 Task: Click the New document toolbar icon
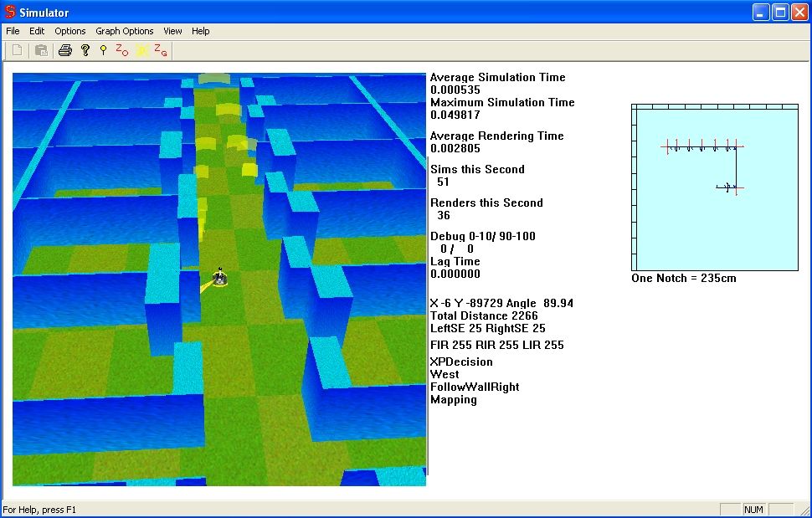click(x=17, y=51)
